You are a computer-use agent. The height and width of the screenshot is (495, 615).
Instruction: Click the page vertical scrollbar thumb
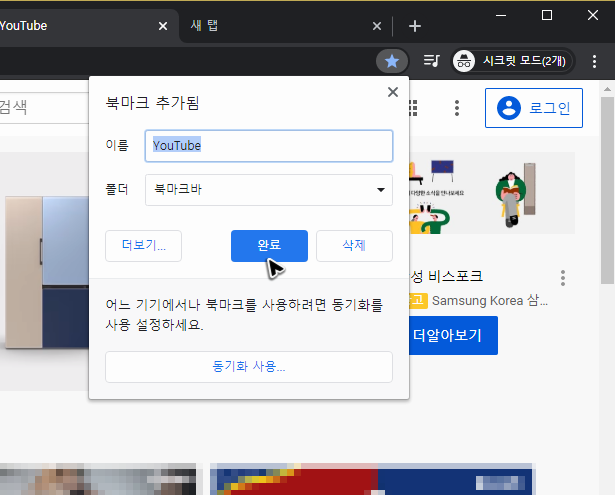607,190
